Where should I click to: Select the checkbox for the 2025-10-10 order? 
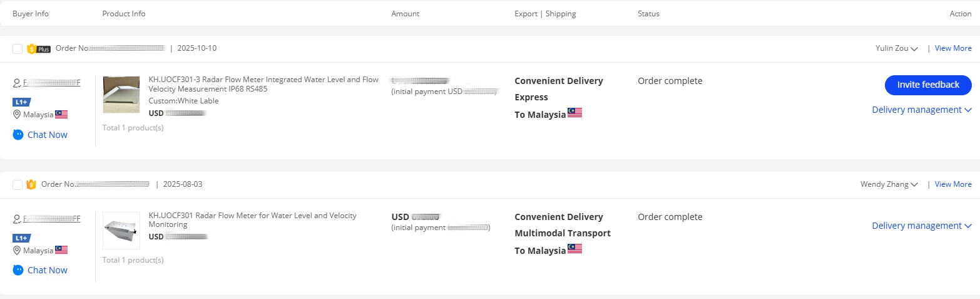coord(18,48)
